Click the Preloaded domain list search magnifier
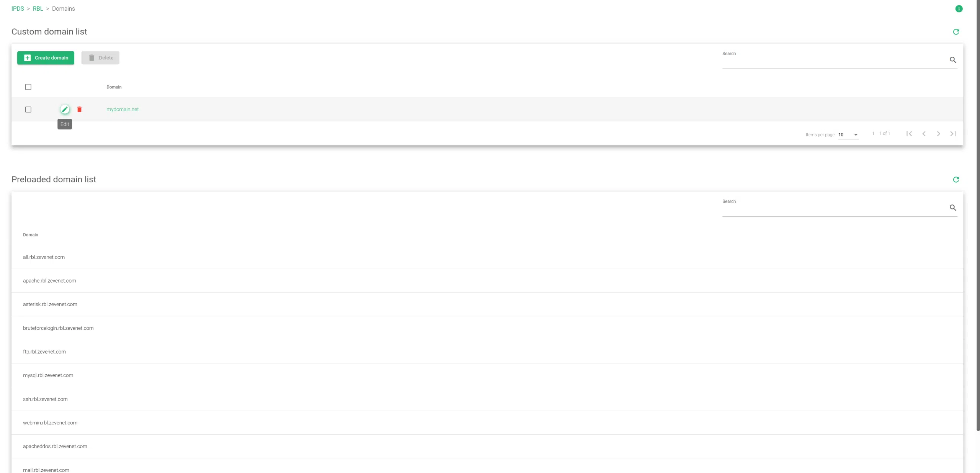This screenshot has width=980, height=473. click(953, 208)
